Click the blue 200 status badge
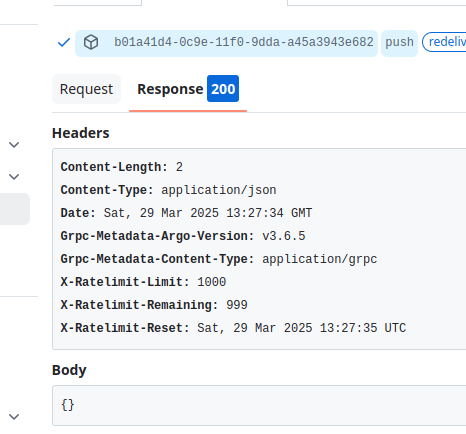The image size is (466, 434). click(x=223, y=89)
